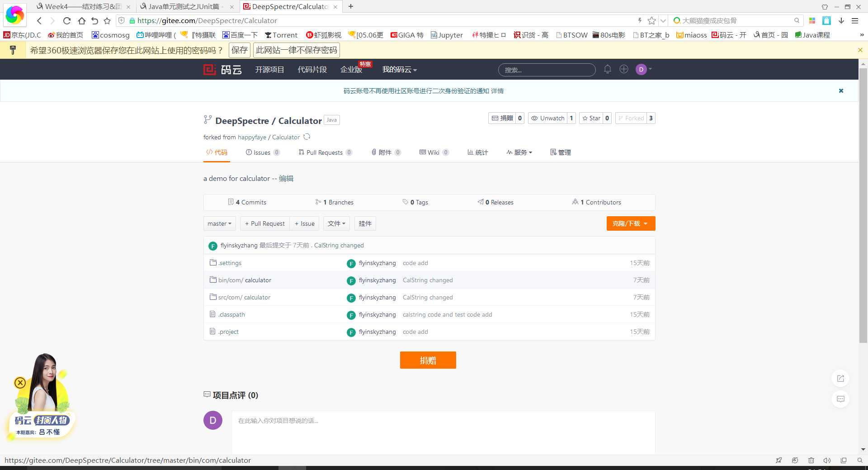Open new browser tab with plus
Image resolution: width=868 pixels, height=470 pixels.
351,6
